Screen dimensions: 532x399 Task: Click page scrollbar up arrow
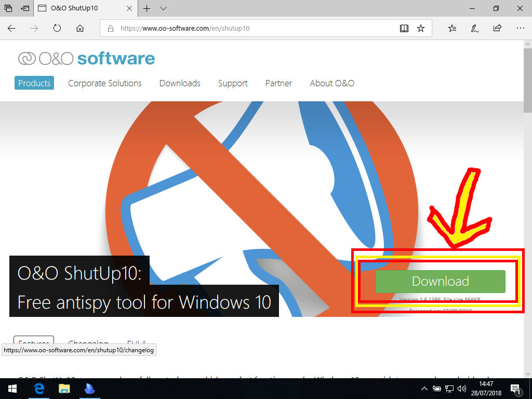pyautogui.click(x=528, y=44)
